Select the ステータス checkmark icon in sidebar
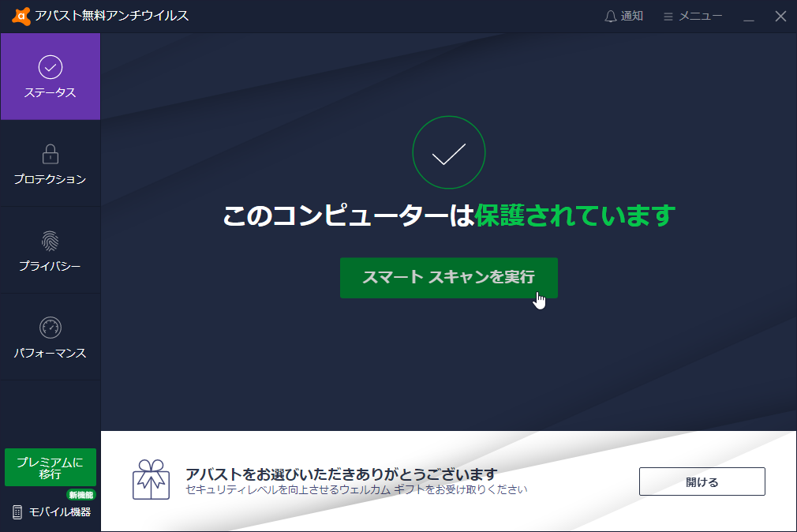The width and height of the screenshot is (797, 532). (x=50, y=68)
